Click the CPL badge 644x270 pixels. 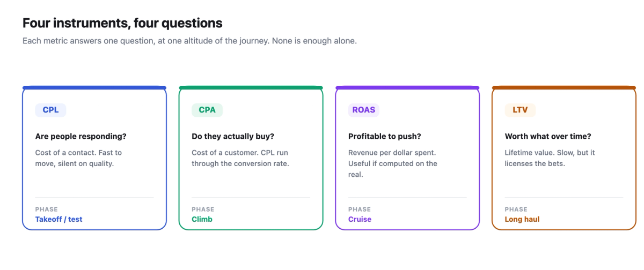point(50,110)
